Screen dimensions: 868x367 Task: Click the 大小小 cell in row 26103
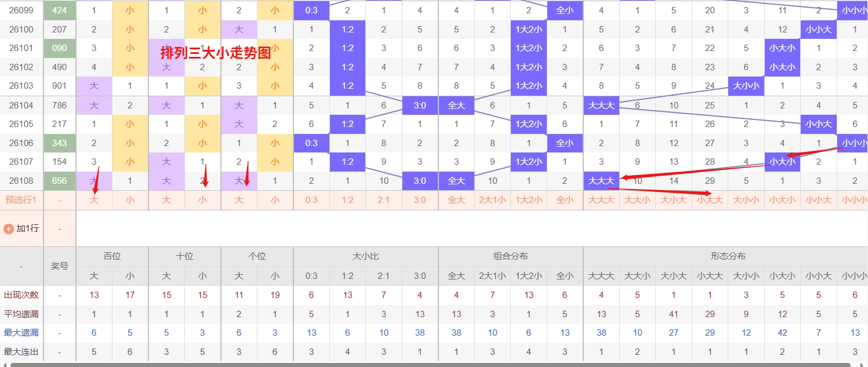tap(746, 86)
